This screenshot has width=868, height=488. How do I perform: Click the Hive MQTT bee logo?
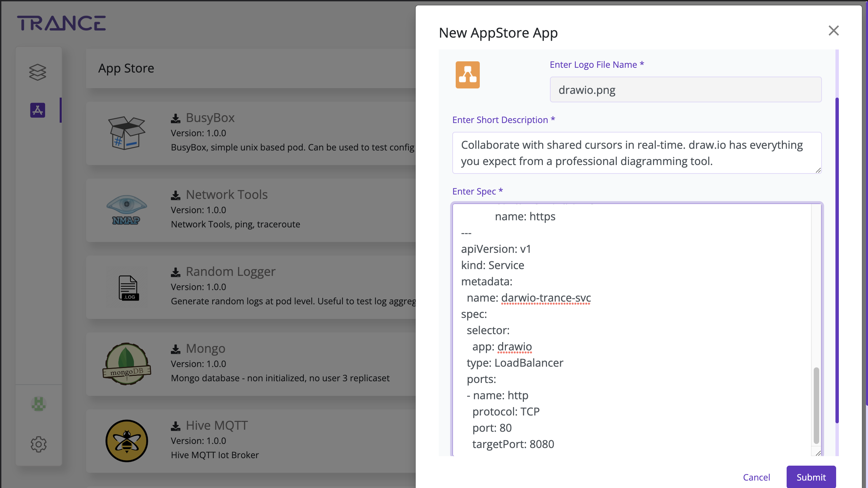[x=127, y=441]
